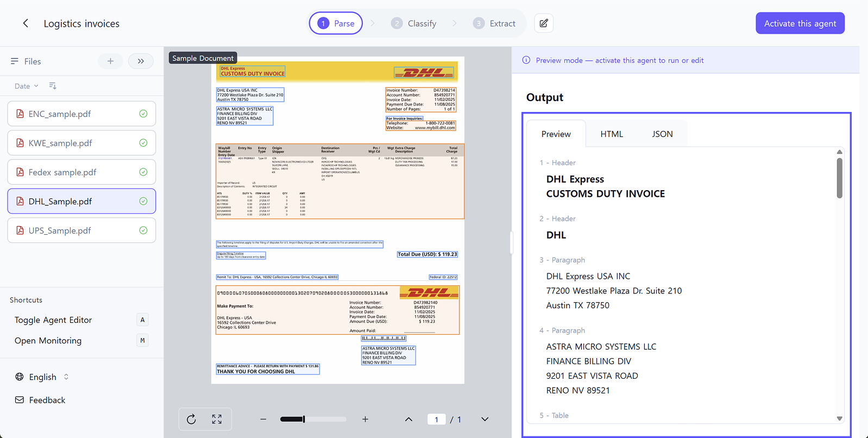Rotate the document with the refresh icon
Image resolution: width=868 pixels, height=438 pixels.
[191, 419]
